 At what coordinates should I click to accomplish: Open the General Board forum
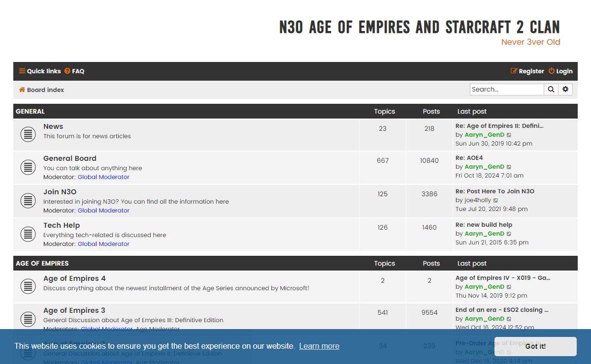pyautogui.click(x=70, y=158)
